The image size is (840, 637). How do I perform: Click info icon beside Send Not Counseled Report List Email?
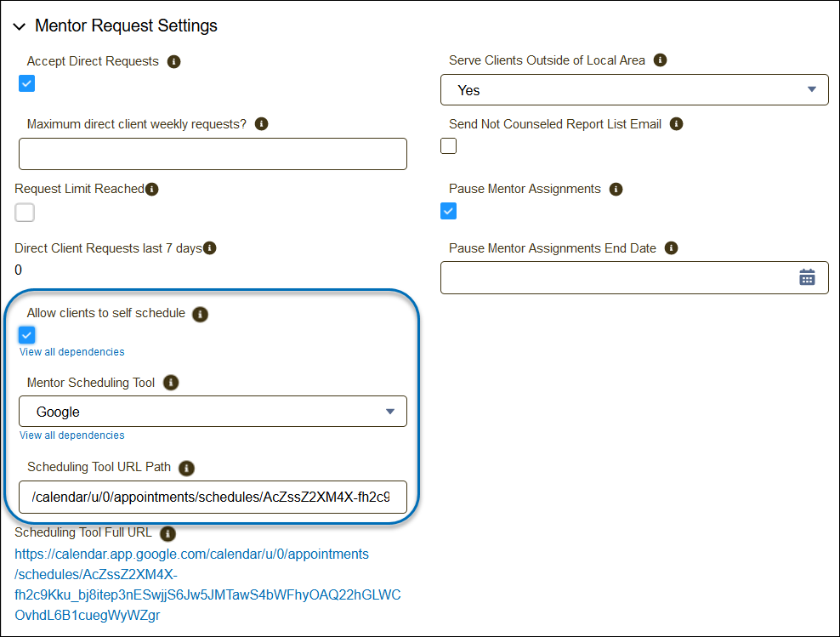coord(677,124)
